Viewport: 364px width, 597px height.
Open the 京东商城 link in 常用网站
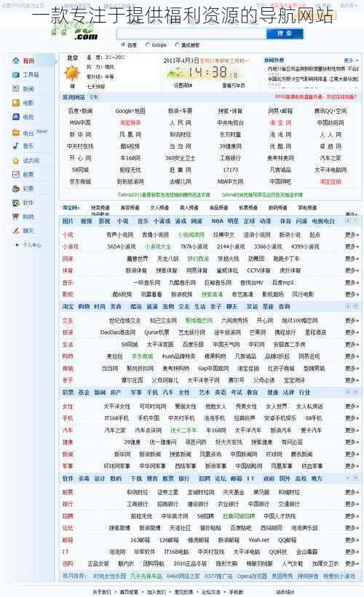(x=80, y=182)
